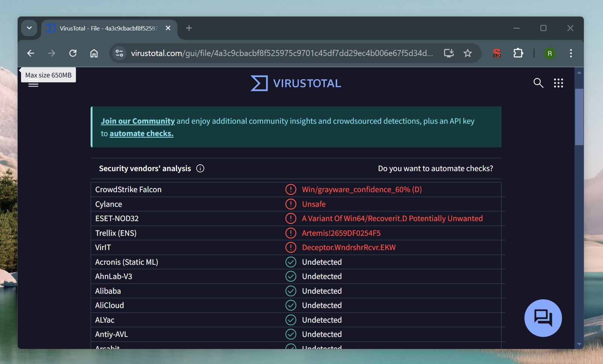Click the CrowdStrike Falcon vendor name
Viewport: 603px width, 364px height.
[x=128, y=190]
